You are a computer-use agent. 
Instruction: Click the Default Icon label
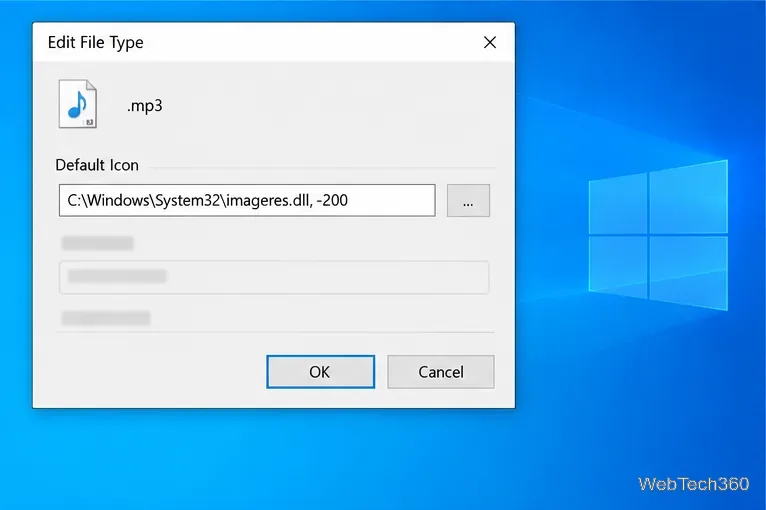[97, 165]
